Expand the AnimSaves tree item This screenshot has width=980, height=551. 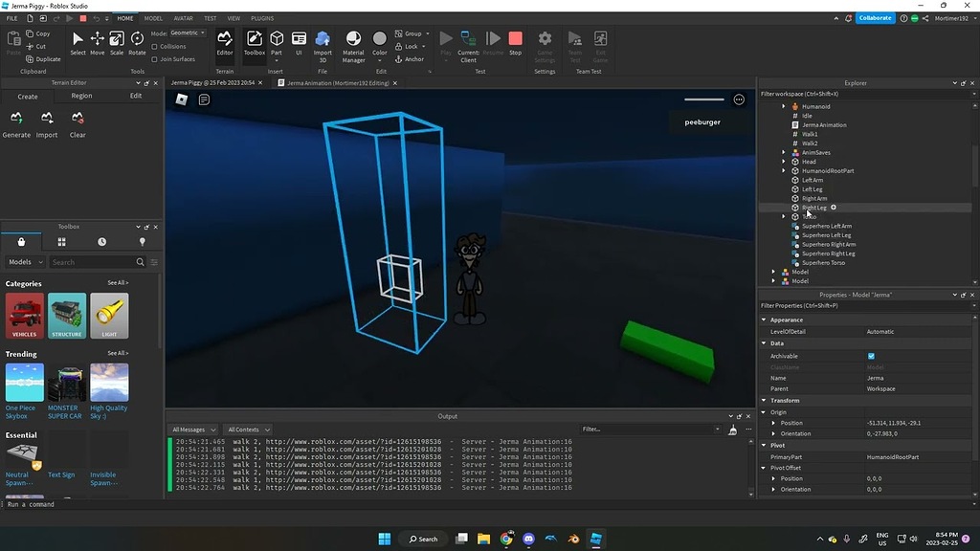[x=783, y=152]
